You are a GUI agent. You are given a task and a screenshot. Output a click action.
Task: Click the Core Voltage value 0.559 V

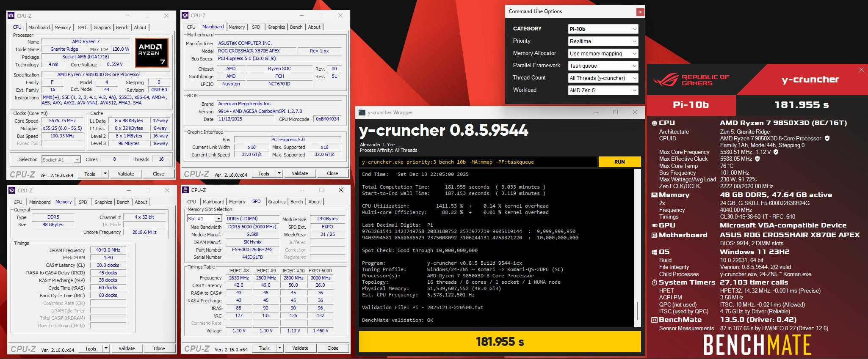115,64
